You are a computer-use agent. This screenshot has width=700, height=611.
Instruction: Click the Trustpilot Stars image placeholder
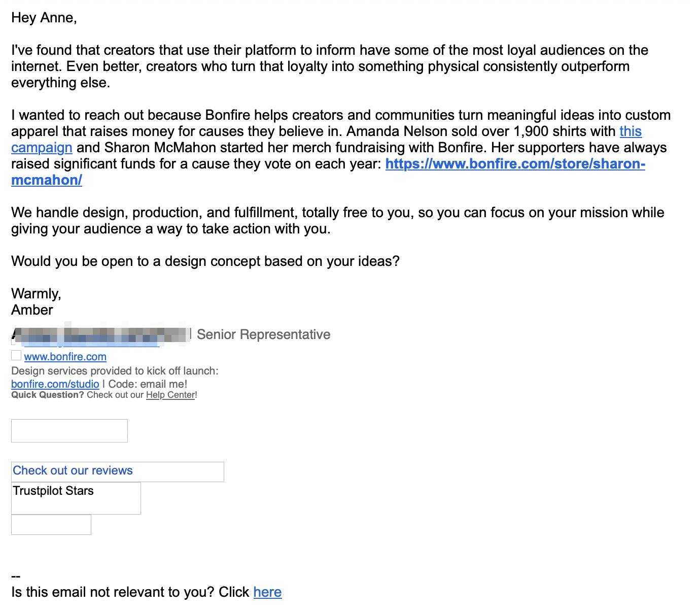tap(76, 498)
